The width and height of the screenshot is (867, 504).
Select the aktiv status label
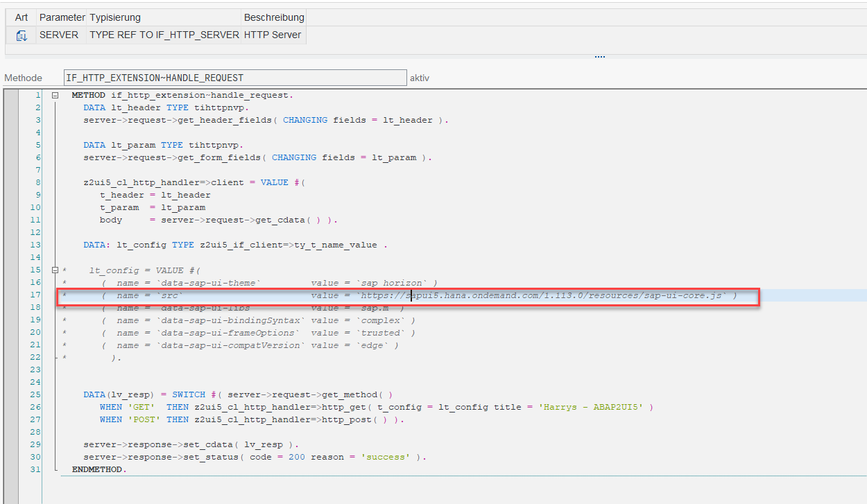click(419, 78)
